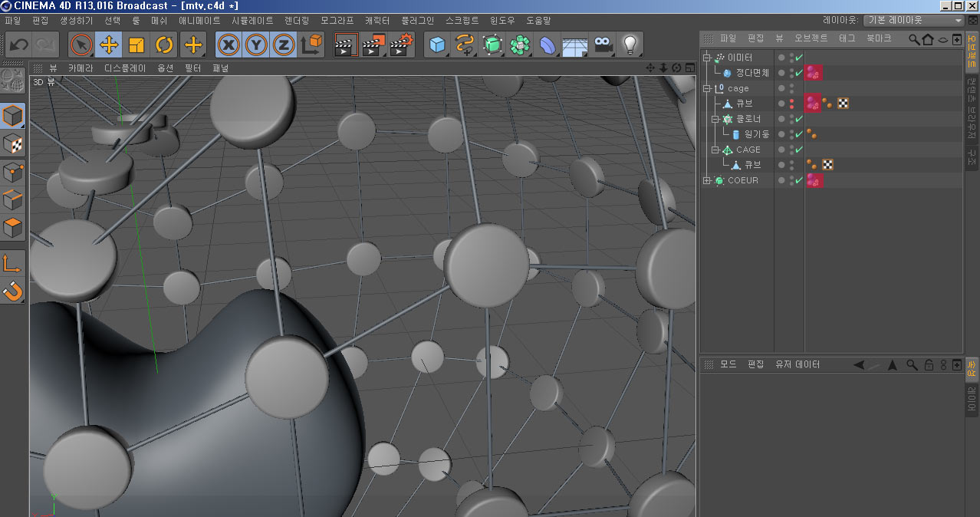Open Object Manager search magnifier

tap(914, 38)
